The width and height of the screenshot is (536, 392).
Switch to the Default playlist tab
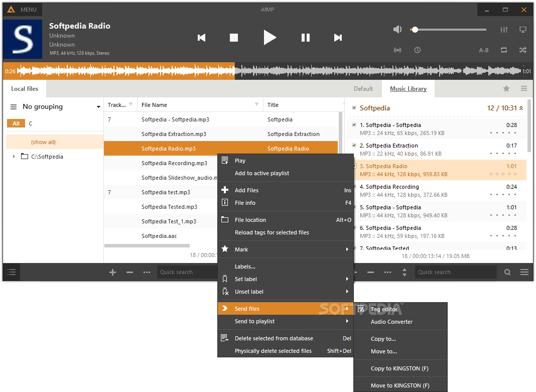pyautogui.click(x=363, y=89)
